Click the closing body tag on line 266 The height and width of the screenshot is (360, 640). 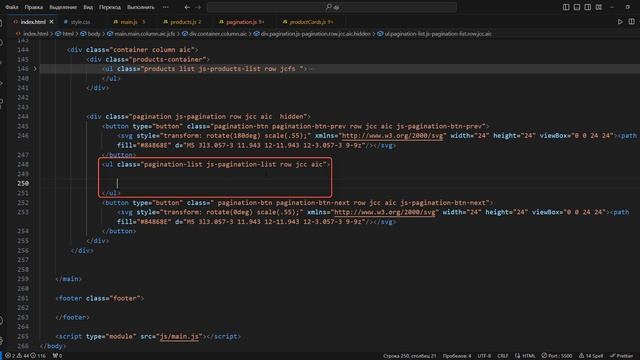53,346
